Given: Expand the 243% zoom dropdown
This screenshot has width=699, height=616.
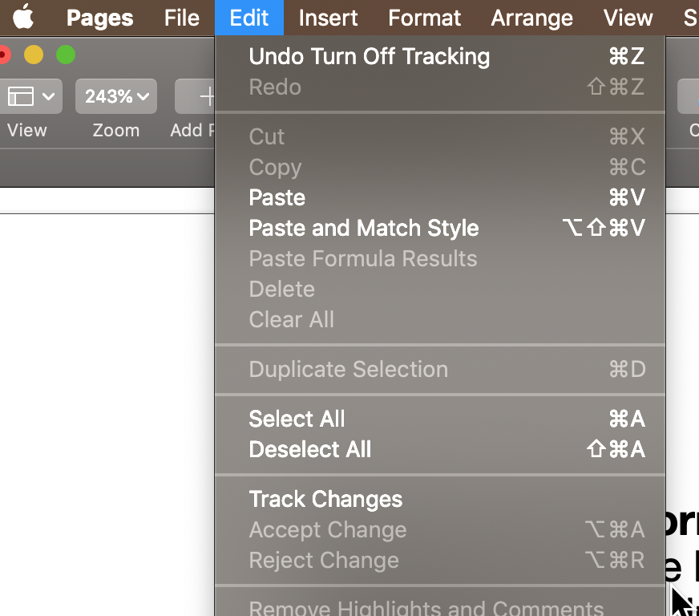Looking at the screenshot, I should point(116,96).
